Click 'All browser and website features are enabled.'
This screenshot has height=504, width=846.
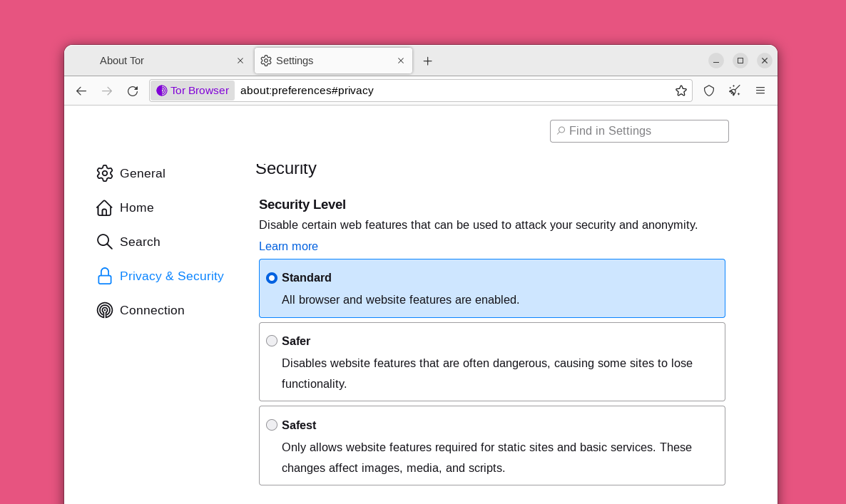coord(400,299)
